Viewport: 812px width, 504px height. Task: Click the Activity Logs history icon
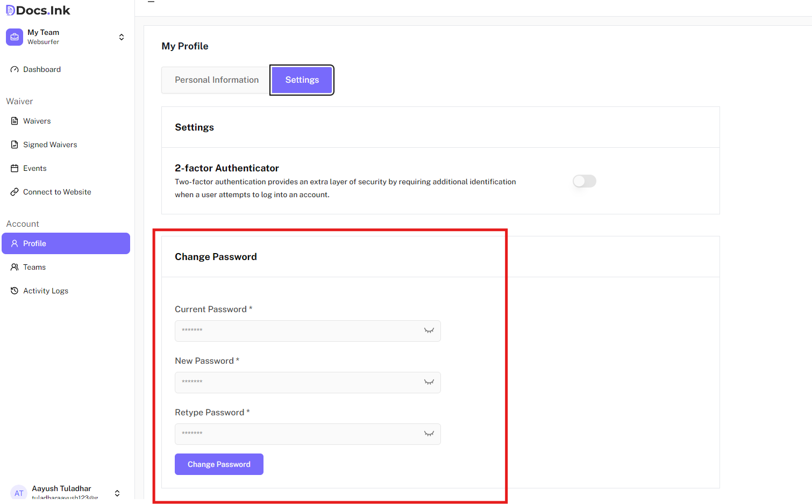tap(15, 291)
